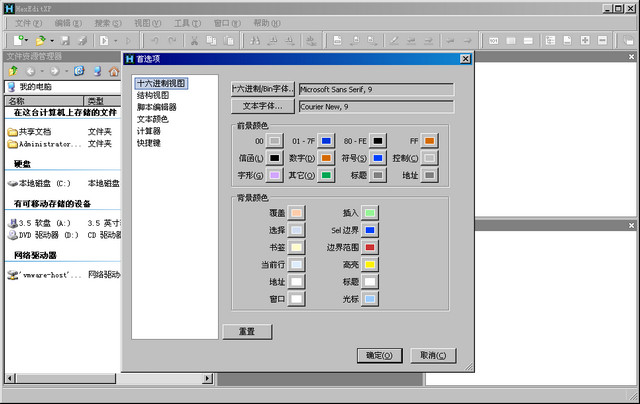Viewport: 640px width, 404px height.
Task: Open the 工具(T) menu
Action: tap(186, 22)
